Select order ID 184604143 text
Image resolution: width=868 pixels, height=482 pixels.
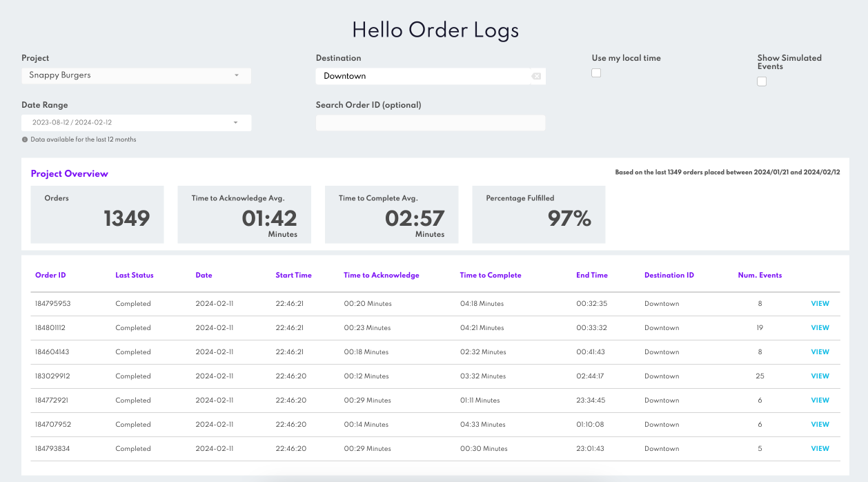[x=52, y=352]
